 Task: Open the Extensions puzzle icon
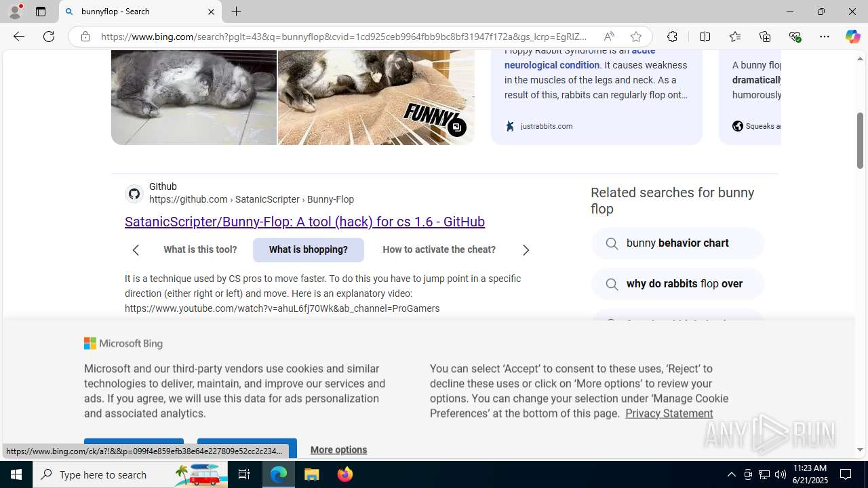(x=672, y=37)
